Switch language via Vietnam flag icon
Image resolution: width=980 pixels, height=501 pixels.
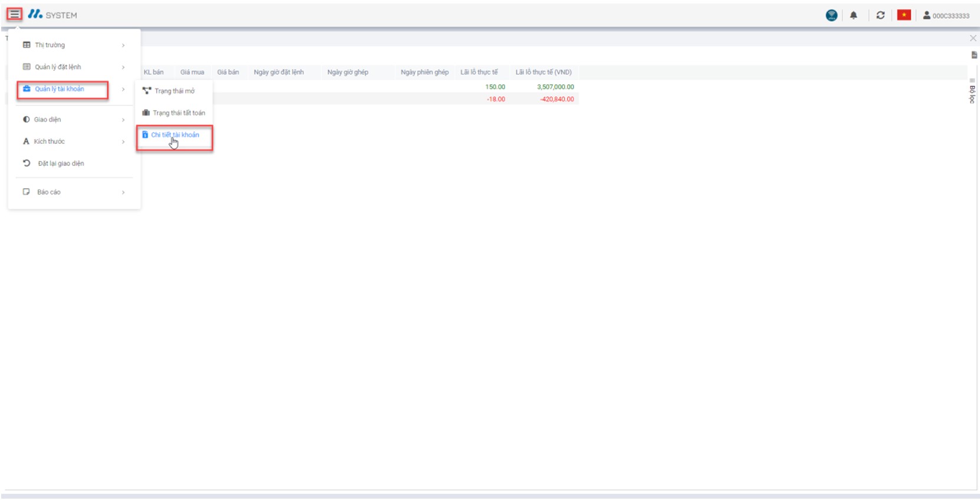904,15
